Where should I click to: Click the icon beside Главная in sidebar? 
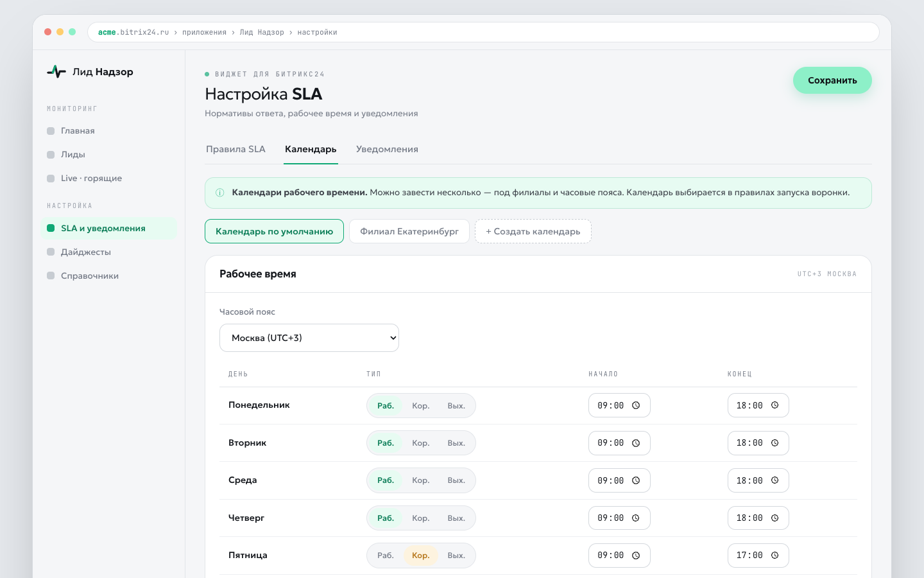[51, 131]
